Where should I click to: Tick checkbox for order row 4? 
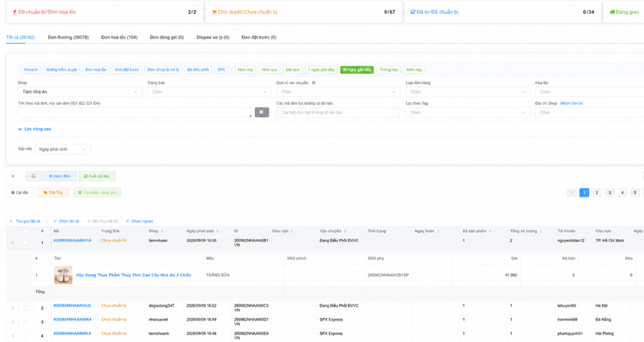pyautogui.click(x=26, y=335)
